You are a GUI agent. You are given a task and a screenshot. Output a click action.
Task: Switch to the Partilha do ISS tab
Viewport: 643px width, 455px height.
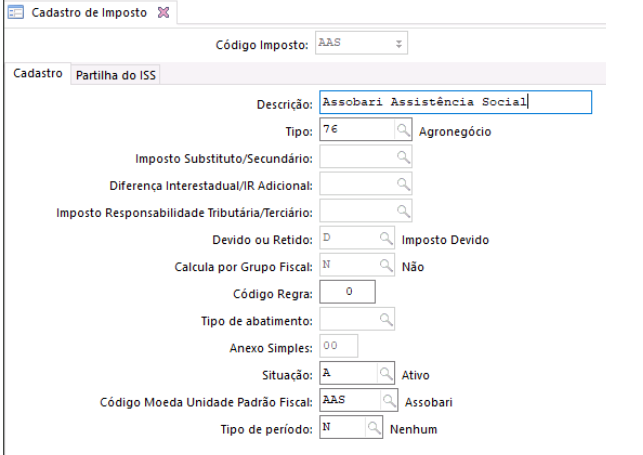(x=117, y=75)
